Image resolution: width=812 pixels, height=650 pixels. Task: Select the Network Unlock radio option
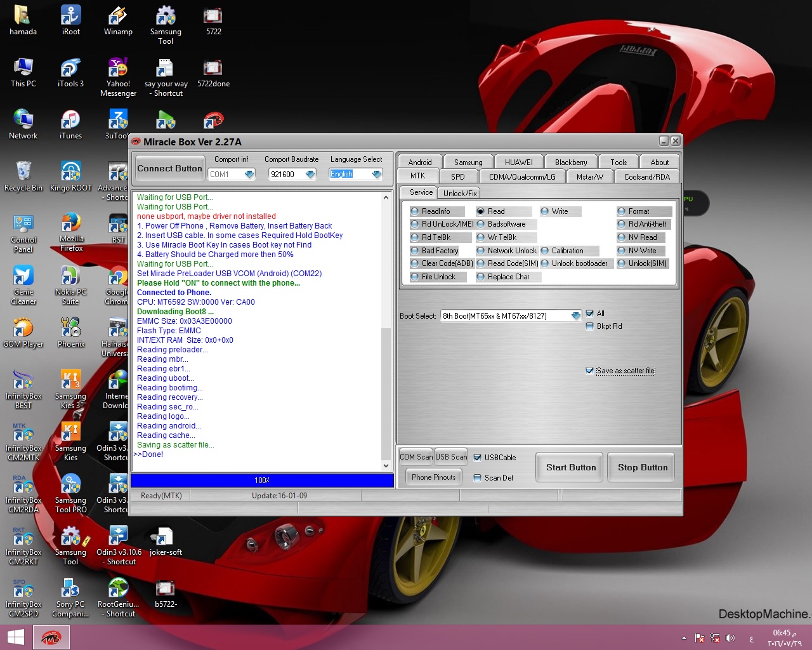[x=481, y=251]
